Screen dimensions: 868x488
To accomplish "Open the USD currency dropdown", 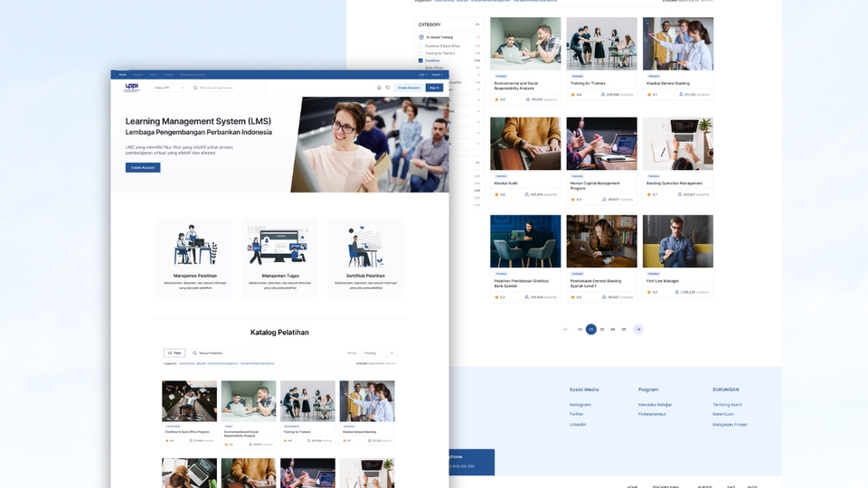I will click(422, 74).
